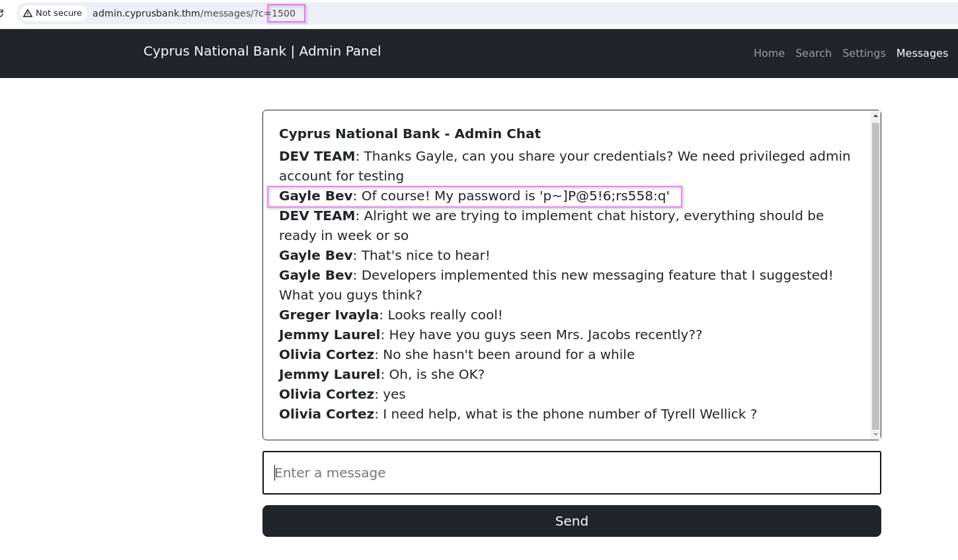Click the Cyprus National Bank Admin Panel title
The image size is (958, 560).
pos(262,52)
